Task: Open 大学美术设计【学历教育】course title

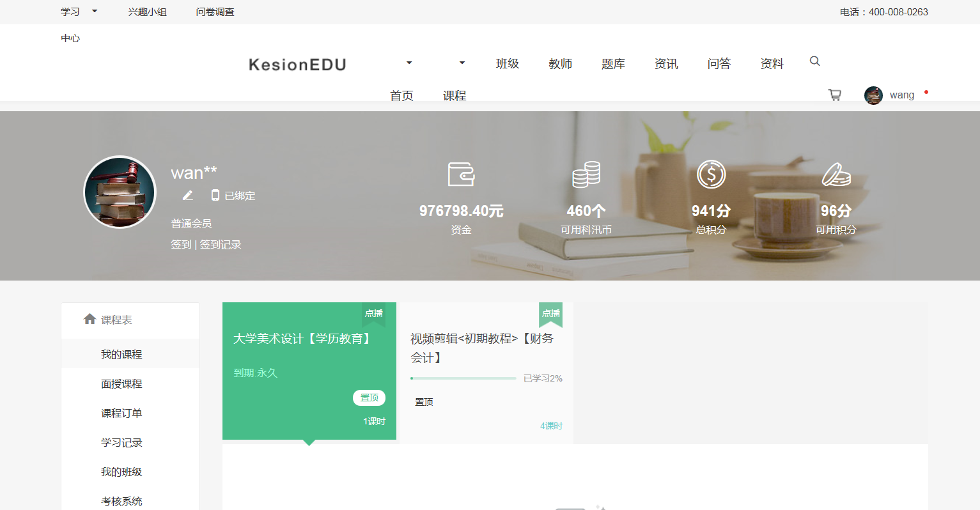Action: click(304, 339)
